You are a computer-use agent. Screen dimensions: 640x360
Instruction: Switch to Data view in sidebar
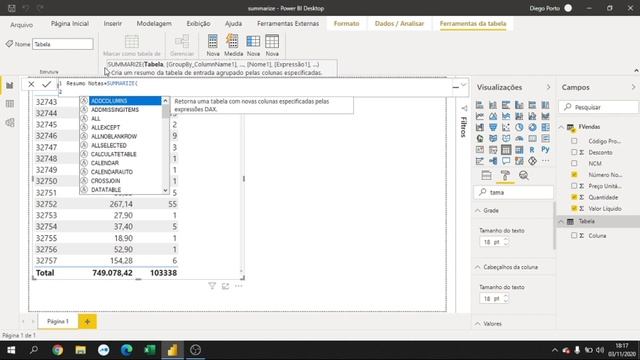(x=10, y=104)
